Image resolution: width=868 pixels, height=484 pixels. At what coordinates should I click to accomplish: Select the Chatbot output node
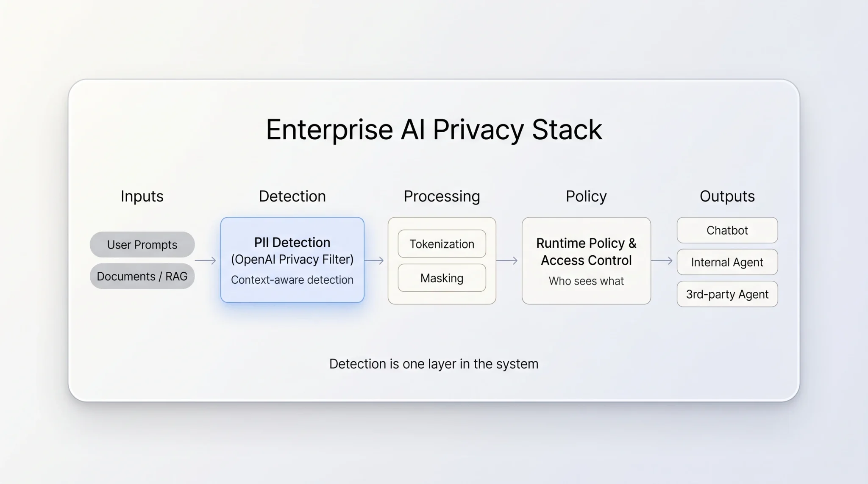pyautogui.click(x=727, y=230)
